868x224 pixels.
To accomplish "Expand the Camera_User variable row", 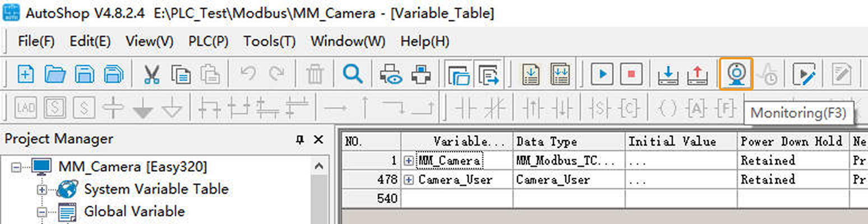I will point(409,180).
